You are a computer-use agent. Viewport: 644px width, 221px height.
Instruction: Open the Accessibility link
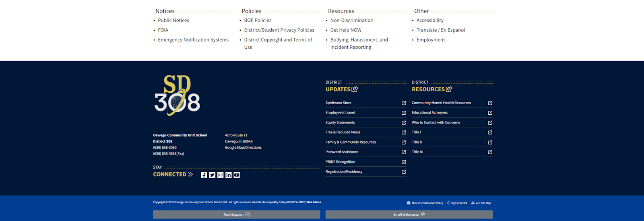[x=430, y=21]
